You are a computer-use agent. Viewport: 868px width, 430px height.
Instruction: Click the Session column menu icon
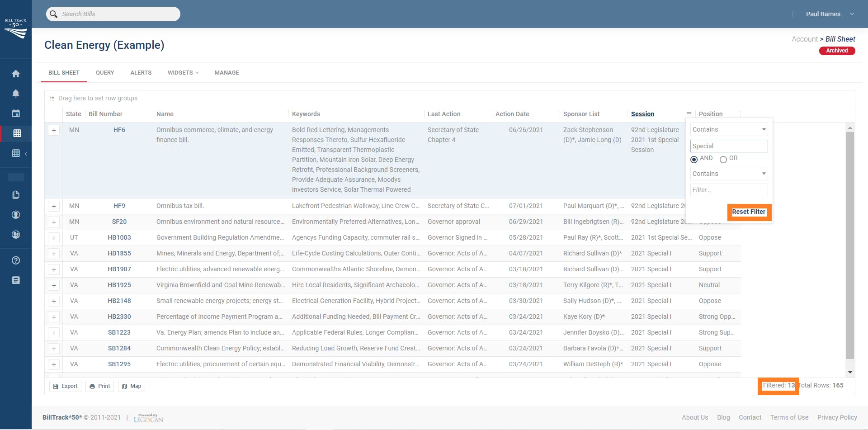[689, 114]
